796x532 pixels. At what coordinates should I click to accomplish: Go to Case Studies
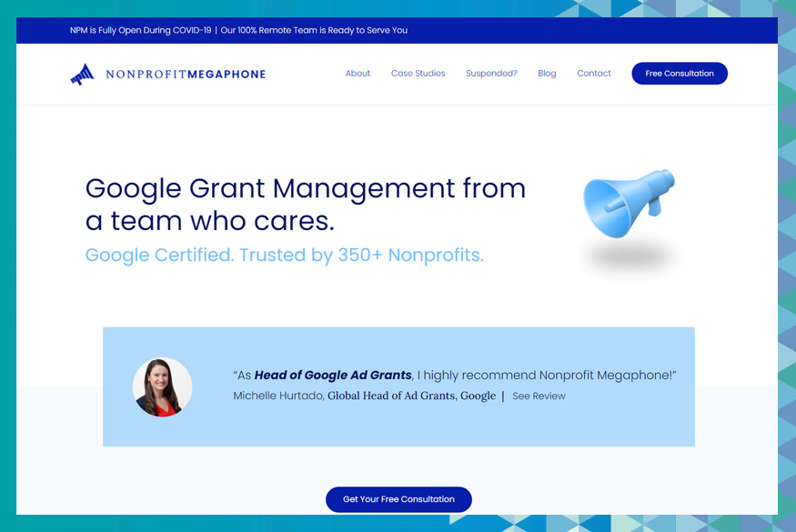click(x=418, y=74)
